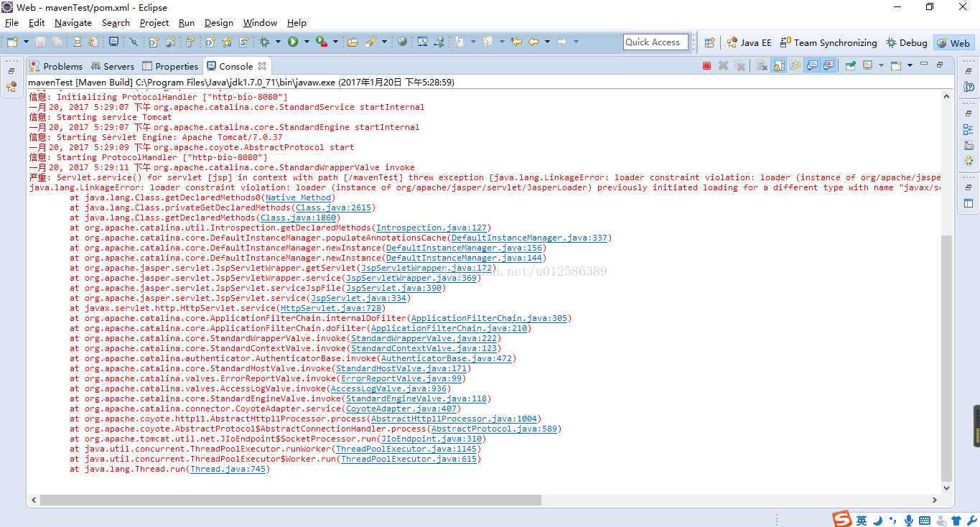980x527 pixels.
Task: Click the Open Console icon
Action: point(896,65)
